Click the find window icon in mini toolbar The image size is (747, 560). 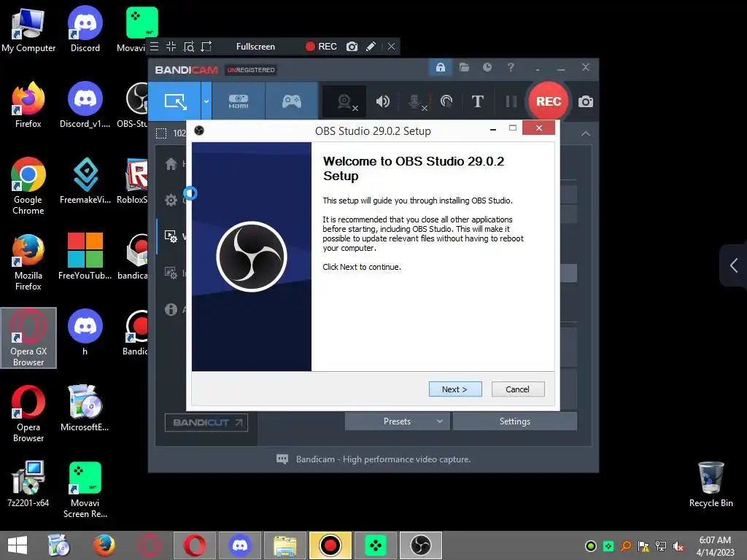tap(189, 47)
